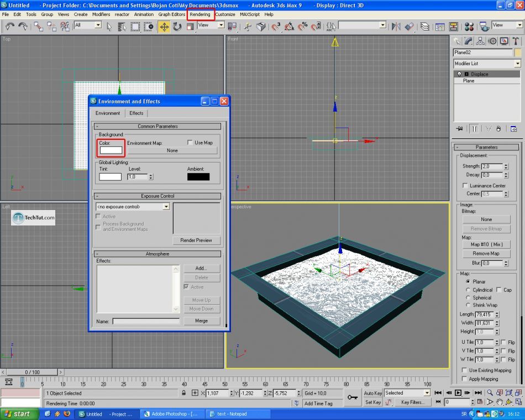Image resolution: width=525 pixels, height=420 pixels.
Task: Collapse the Parameters rollout in Modify panel
Action: (486, 147)
